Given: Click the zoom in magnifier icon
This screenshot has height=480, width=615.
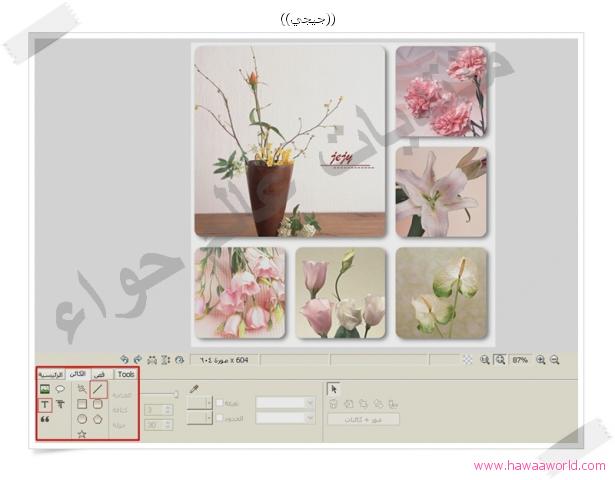Looking at the screenshot, I should (x=541, y=359).
